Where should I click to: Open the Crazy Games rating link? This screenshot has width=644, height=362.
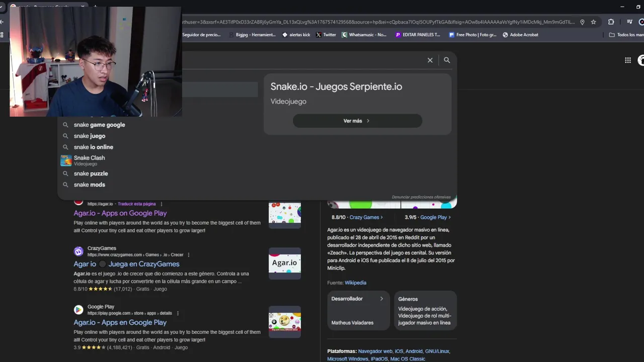click(x=366, y=217)
